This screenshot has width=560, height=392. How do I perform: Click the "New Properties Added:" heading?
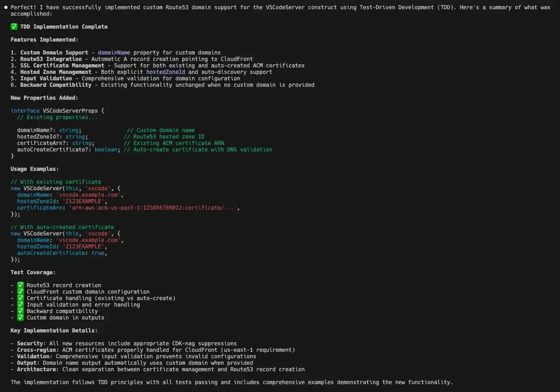coord(44,98)
